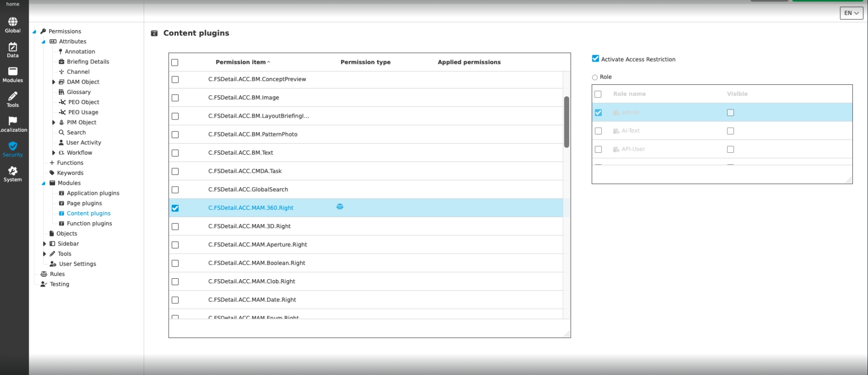The width and height of the screenshot is (868, 375).
Task: Click the rule scale icon on MAM.360.Right row
Action: click(x=340, y=207)
